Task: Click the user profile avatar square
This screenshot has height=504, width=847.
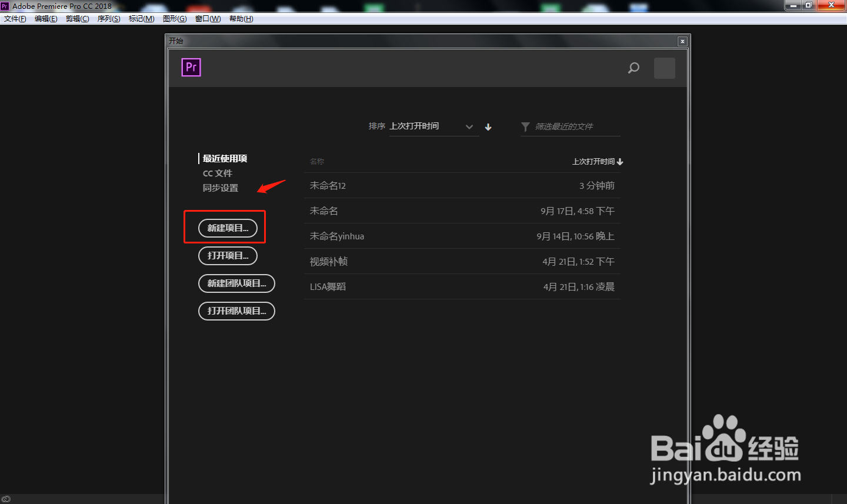Action: coord(665,68)
